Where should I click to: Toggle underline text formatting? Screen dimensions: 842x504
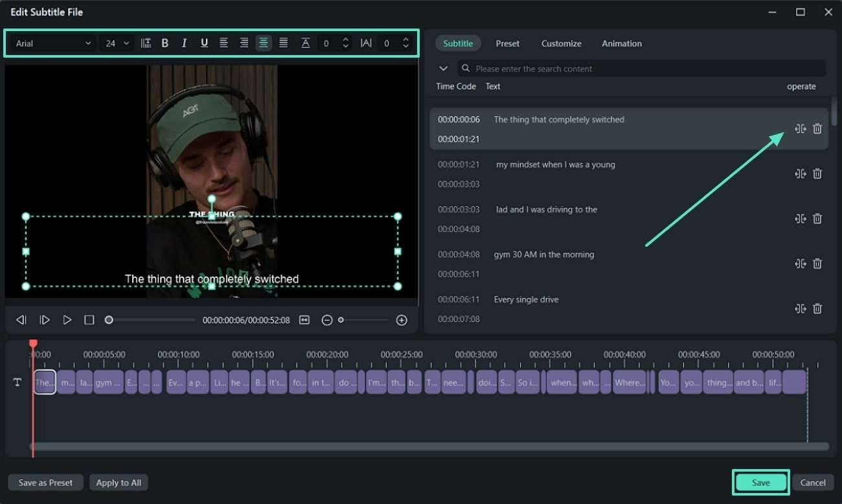204,43
